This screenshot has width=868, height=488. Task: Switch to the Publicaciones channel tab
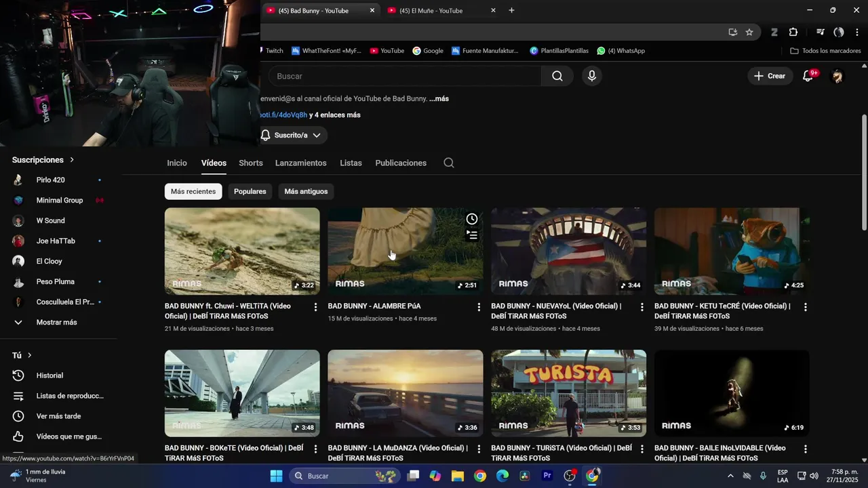coord(401,163)
